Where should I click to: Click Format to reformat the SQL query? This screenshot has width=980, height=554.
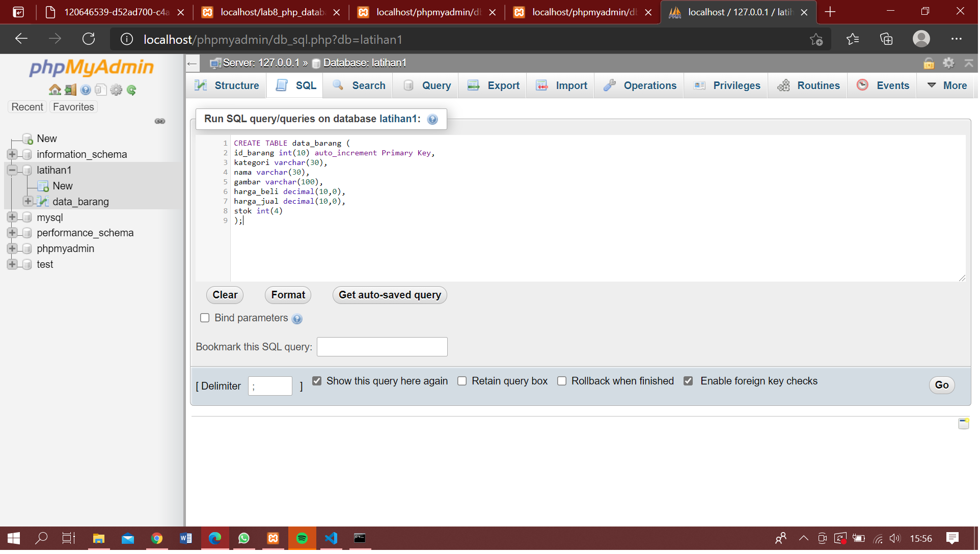pyautogui.click(x=287, y=295)
